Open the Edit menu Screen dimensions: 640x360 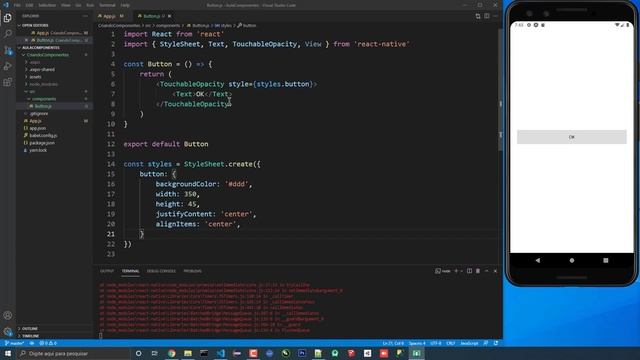(x=29, y=5)
